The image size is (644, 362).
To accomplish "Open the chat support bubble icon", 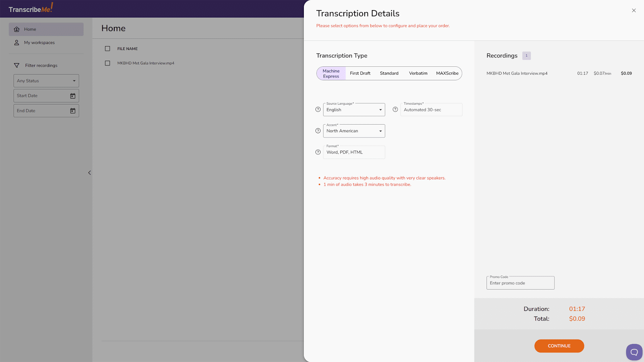I will 634,352.
